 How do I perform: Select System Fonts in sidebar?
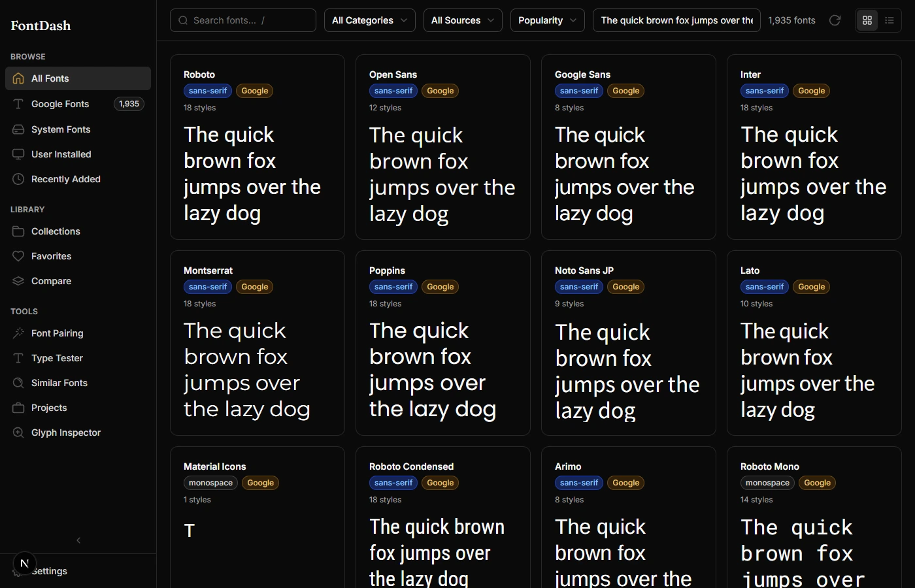click(61, 129)
